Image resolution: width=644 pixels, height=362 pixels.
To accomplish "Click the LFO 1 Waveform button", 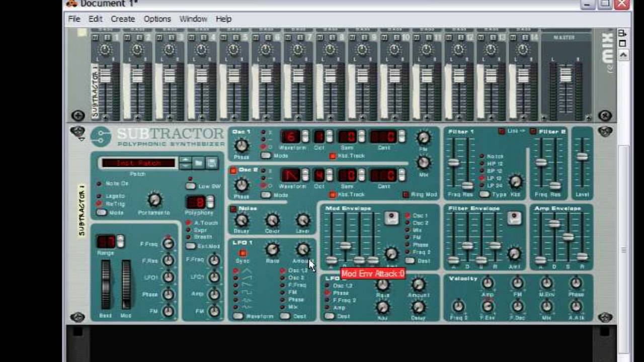I will pyautogui.click(x=238, y=316).
